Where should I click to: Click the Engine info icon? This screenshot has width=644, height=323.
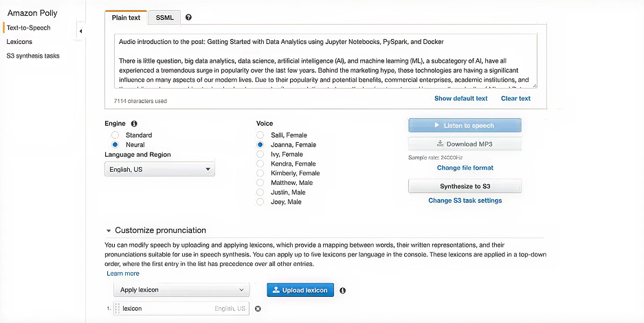pos(134,124)
